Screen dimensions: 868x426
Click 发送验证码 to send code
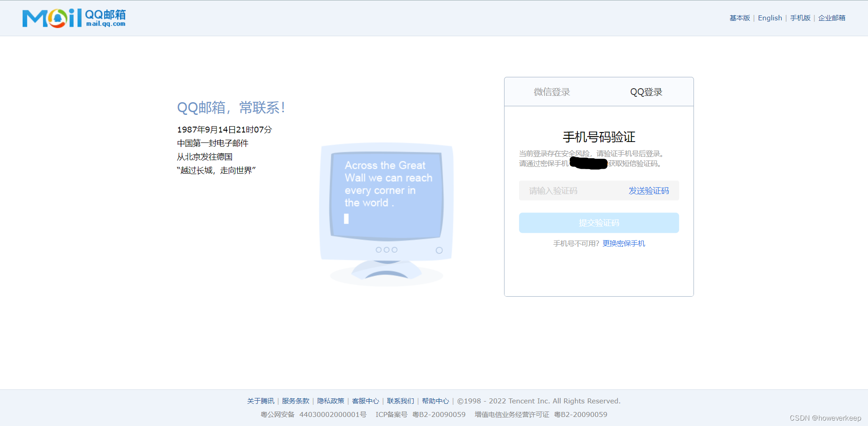(649, 191)
